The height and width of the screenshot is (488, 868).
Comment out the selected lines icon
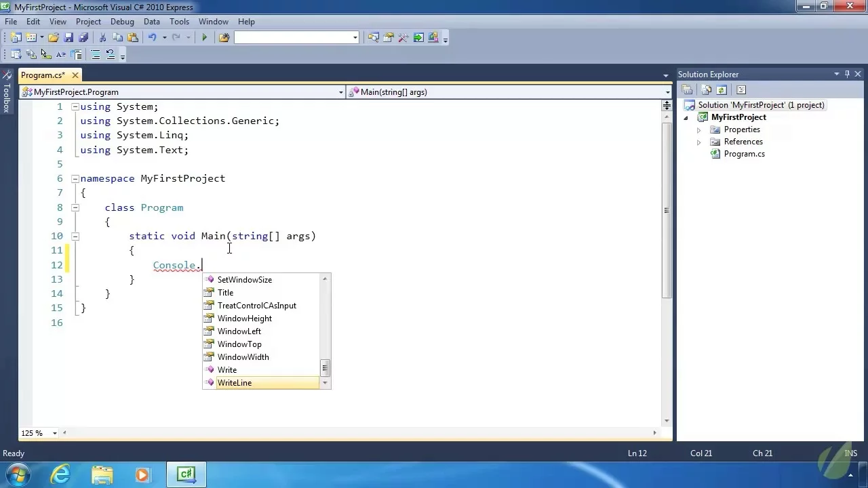96,55
